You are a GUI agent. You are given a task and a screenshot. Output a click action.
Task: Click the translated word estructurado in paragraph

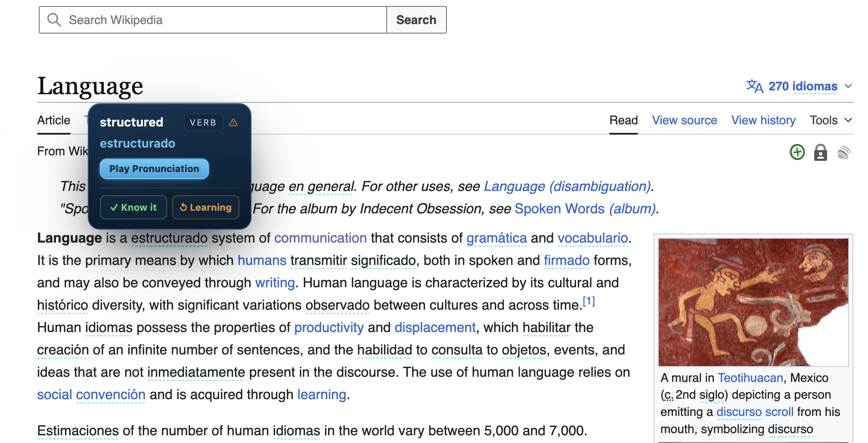click(x=169, y=238)
